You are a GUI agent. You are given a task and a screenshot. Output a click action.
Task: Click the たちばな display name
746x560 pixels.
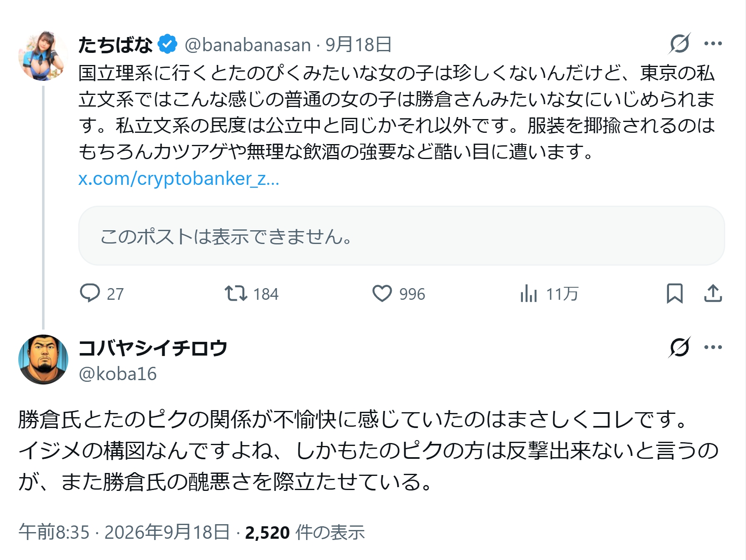click(116, 45)
